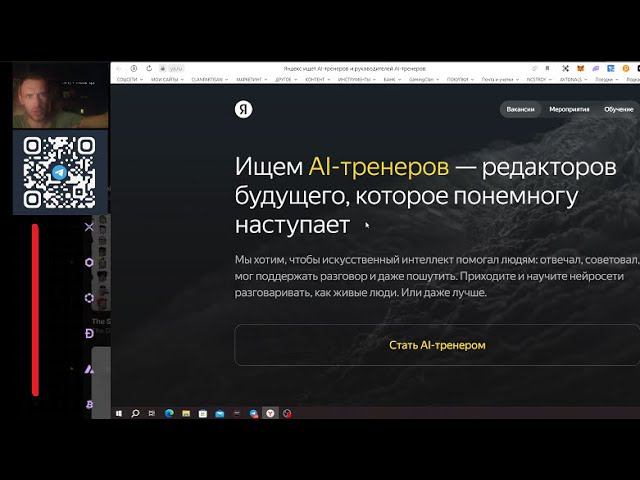
Task: Click the padlock site security icon
Action: [162, 69]
